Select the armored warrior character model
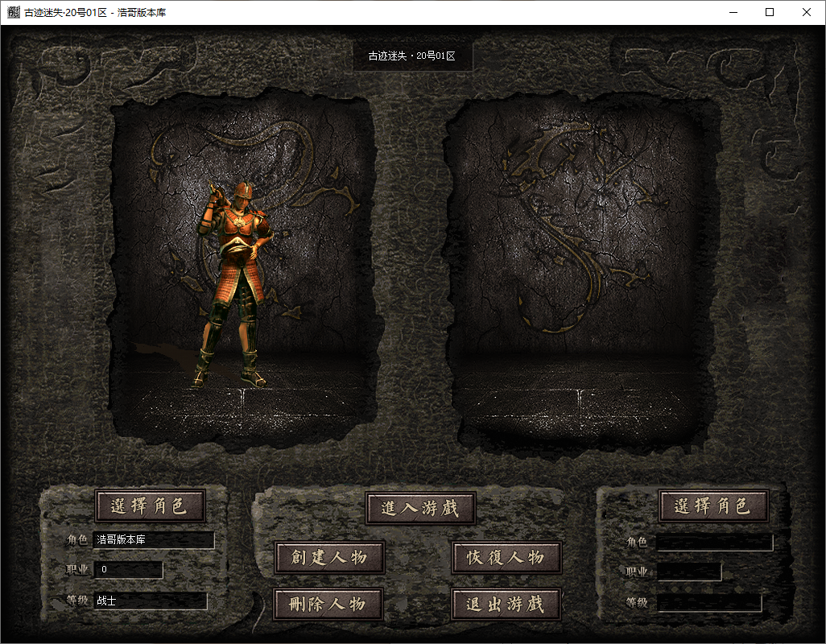Screen dimensions: 826x644 pyautogui.click(x=233, y=282)
